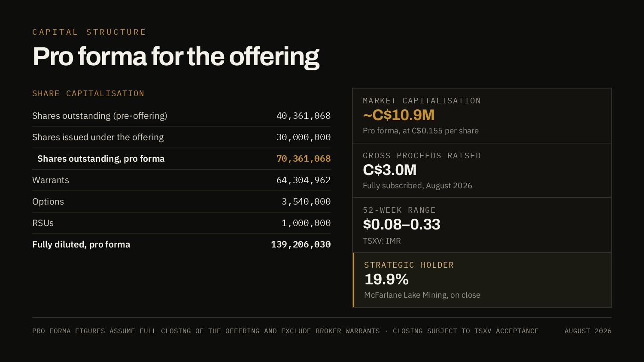Image resolution: width=644 pixels, height=362 pixels.
Task: Click the August 2026 date in footer
Action: [x=588, y=331]
